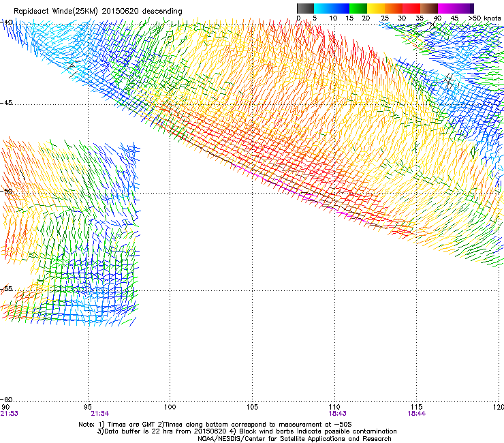Screen dimensions: 504x443
Task: Click the red 30-35 knots color band
Action: tap(411, 8)
